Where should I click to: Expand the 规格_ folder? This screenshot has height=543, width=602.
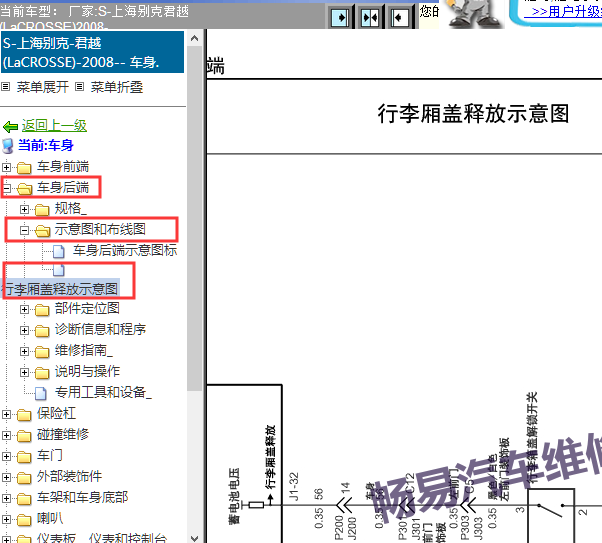[24, 209]
